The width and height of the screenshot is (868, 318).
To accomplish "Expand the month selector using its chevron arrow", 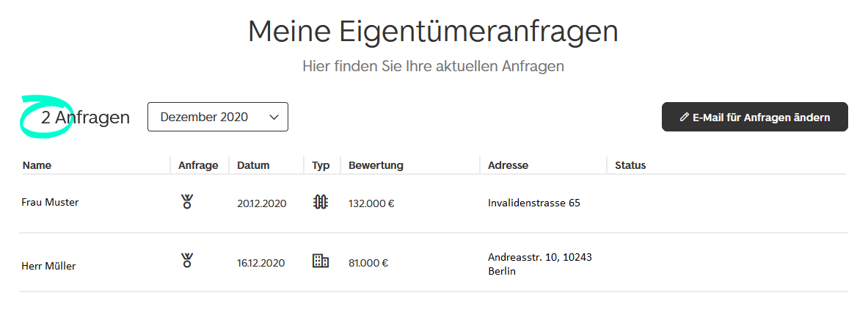I will pyautogui.click(x=274, y=117).
